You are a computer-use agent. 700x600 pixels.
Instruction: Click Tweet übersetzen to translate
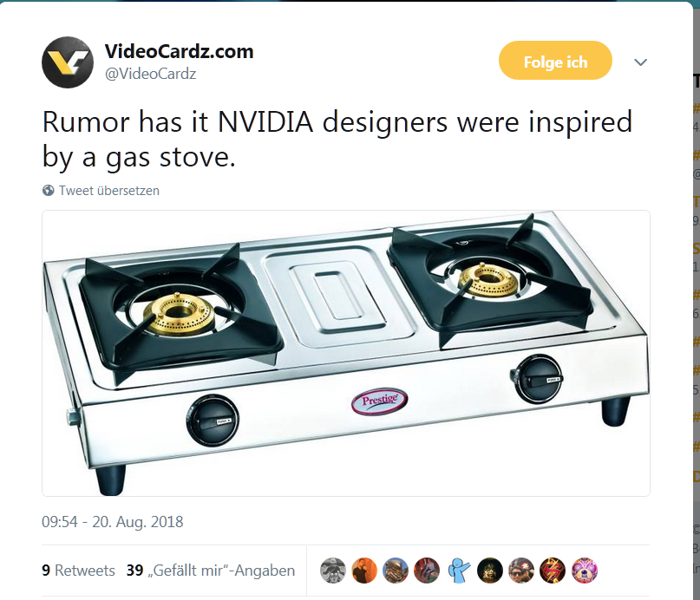tap(109, 191)
